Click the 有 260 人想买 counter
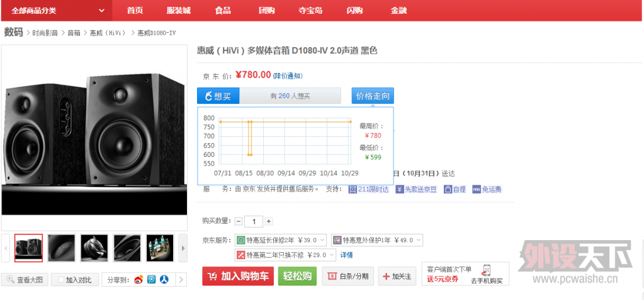644x300 pixels. coord(290,96)
